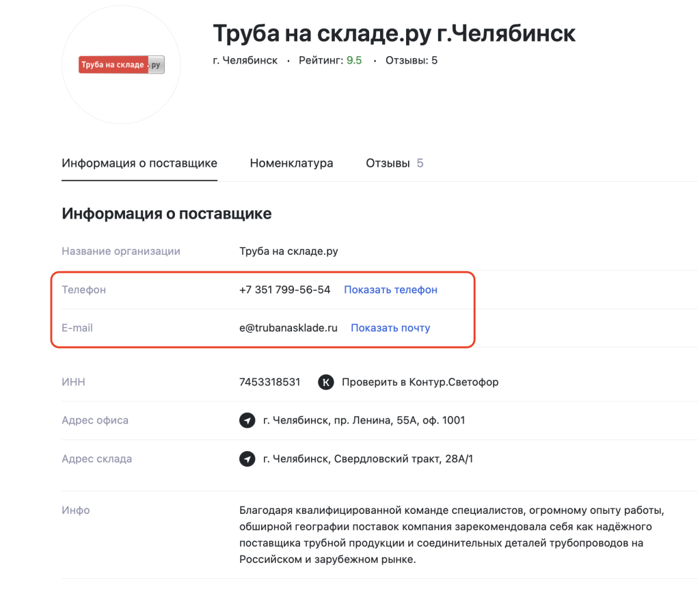Click the ИНН number 7453318531
The image size is (700, 589).
[x=270, y=382]
